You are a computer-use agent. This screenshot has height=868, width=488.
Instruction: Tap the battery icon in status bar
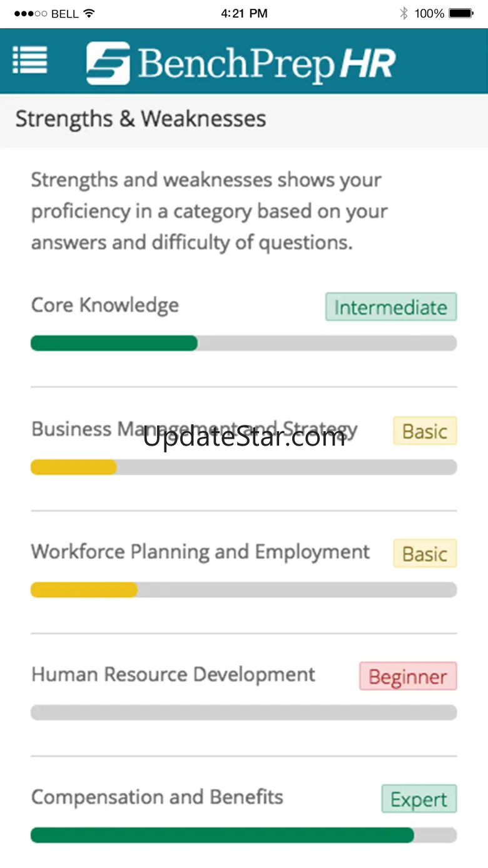click(x=461, y=13)
